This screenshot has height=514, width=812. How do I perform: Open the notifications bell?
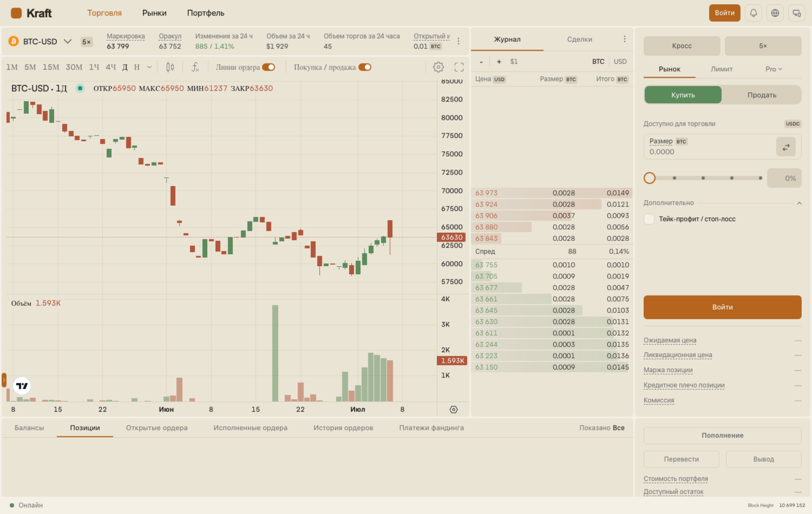753,13
